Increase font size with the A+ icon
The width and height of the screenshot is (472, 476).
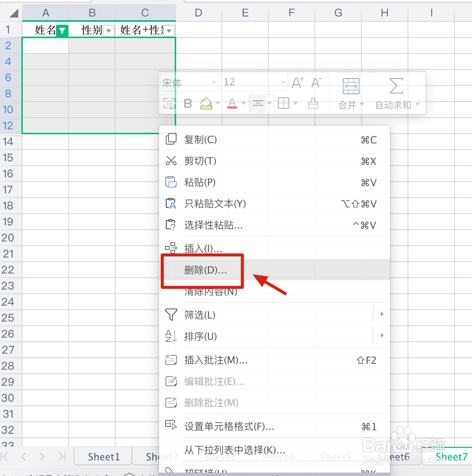(x=297, y=82)
